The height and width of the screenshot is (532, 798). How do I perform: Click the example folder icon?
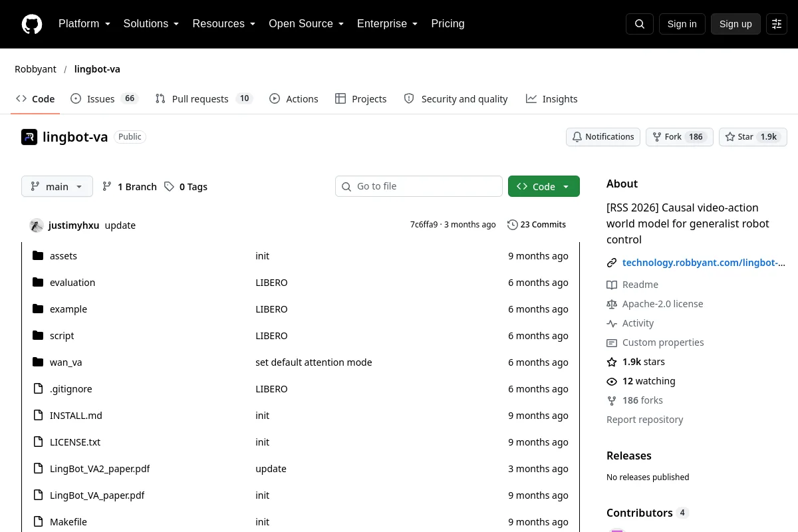pos(38,309)
